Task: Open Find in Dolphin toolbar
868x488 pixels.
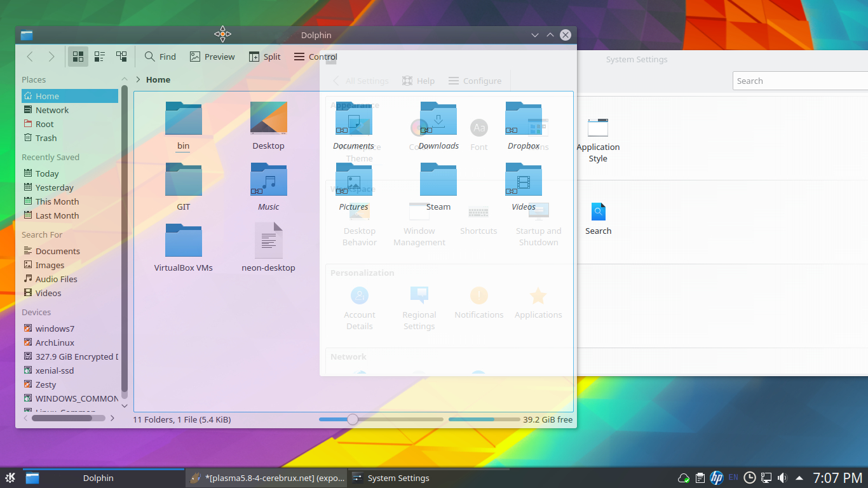Action: 160,57
